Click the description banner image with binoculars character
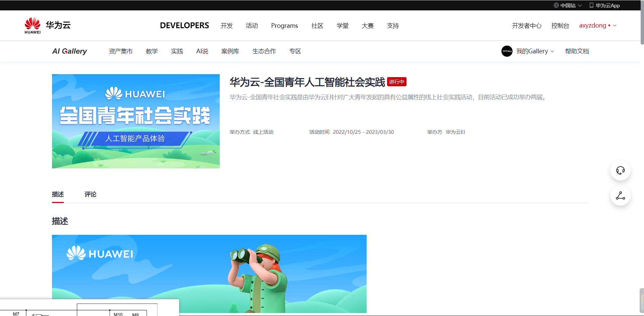Screen dimensions: 644x316 coord(209,274)
